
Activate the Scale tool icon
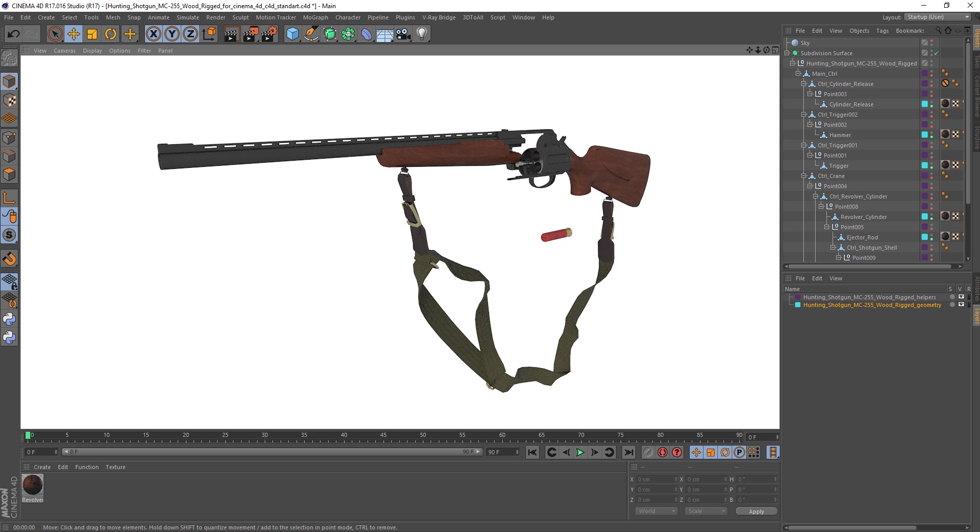click(92, 34)
